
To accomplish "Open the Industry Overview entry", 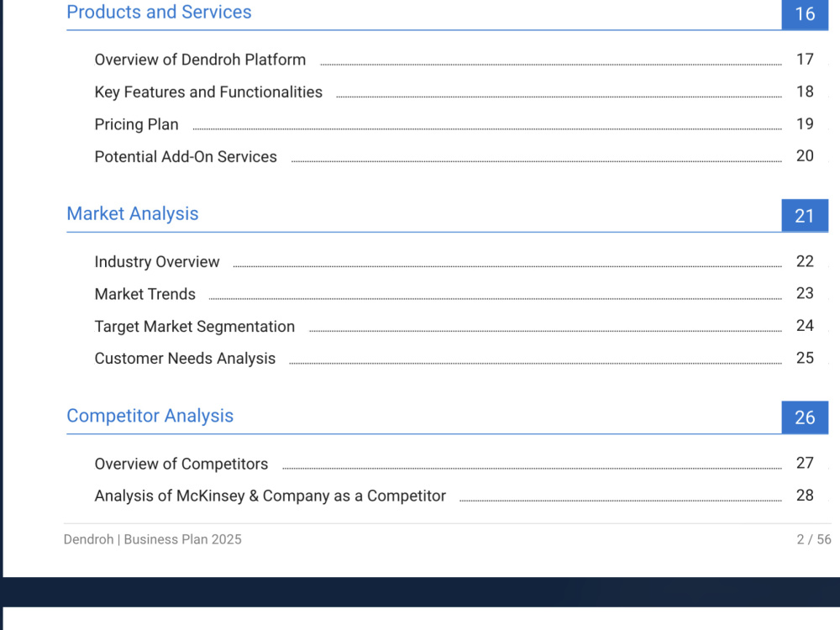I will coord(157,262).
